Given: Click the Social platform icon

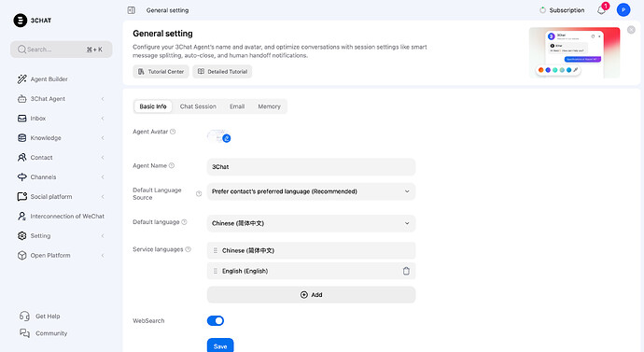Looking at the screenshot, I should point(22,197).
